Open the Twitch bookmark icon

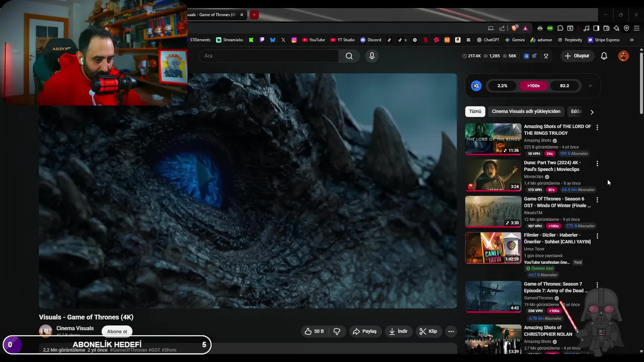click(x=262, y=40)
